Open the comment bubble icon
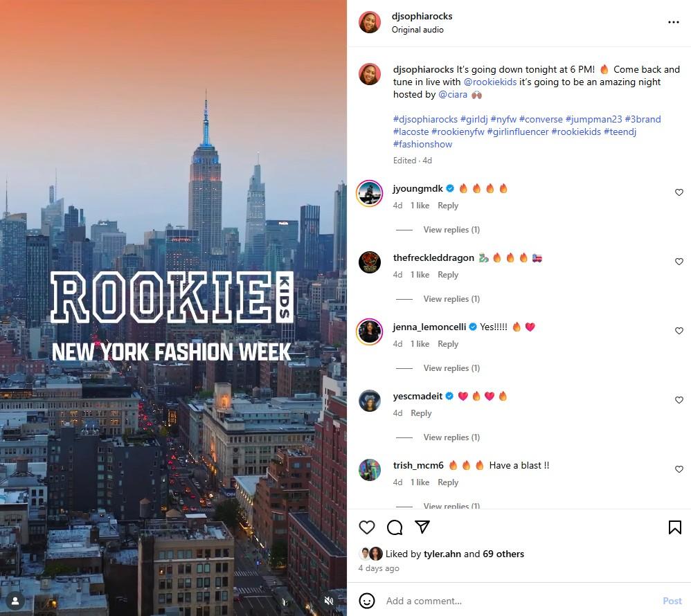Viewport: 691px width, 616px height. [395, 527]
